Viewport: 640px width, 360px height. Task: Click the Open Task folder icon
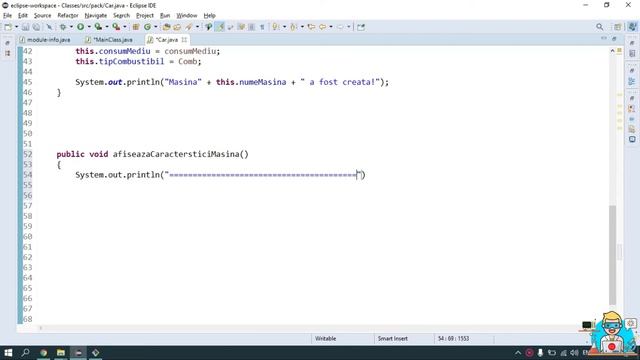coord(177,27)
